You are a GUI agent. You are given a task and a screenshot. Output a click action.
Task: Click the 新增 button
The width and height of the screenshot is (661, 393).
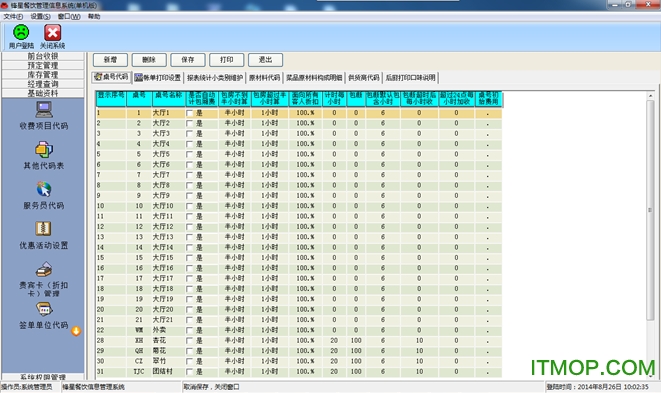pyautogui.click(x=110, y=60)
